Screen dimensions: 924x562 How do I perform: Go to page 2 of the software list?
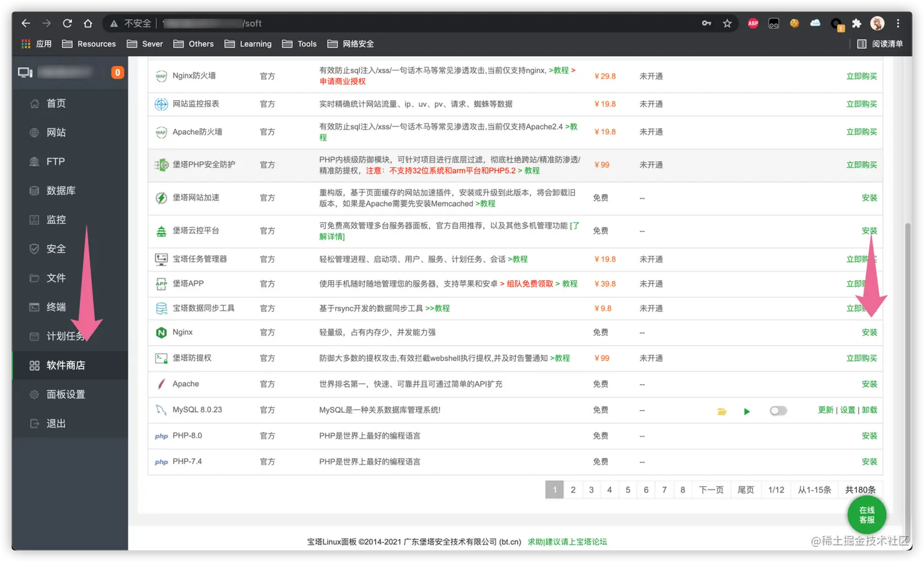(x=573, y=490)
